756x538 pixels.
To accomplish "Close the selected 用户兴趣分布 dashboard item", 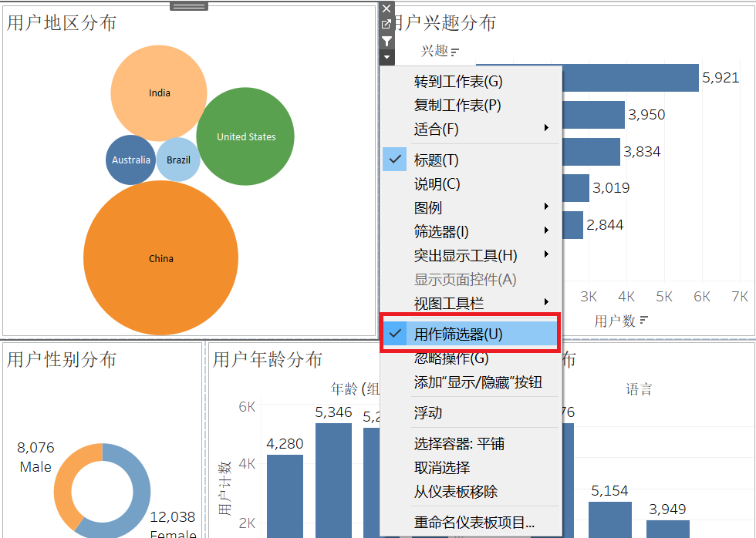I will 386,8.
